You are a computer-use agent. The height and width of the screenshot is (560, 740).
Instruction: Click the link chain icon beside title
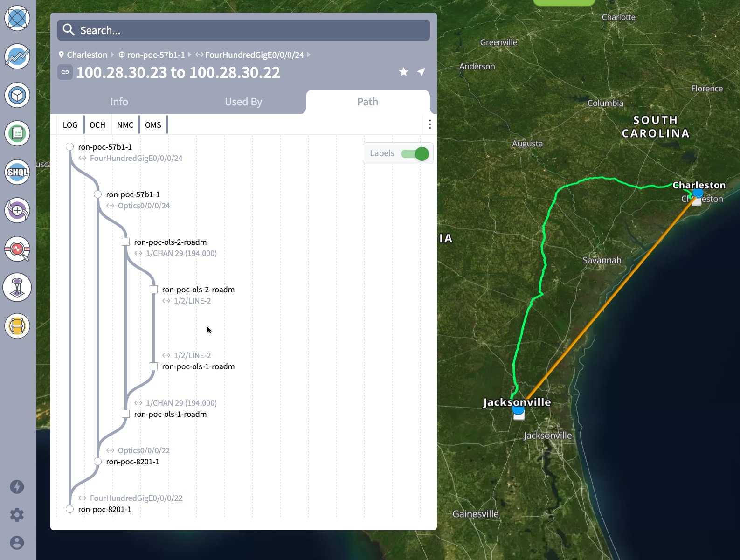point(65,72)
